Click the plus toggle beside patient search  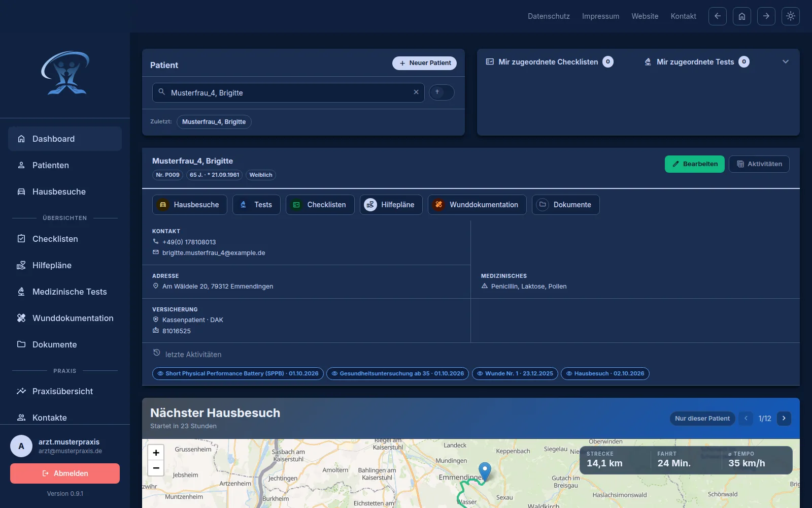(442, 92)
